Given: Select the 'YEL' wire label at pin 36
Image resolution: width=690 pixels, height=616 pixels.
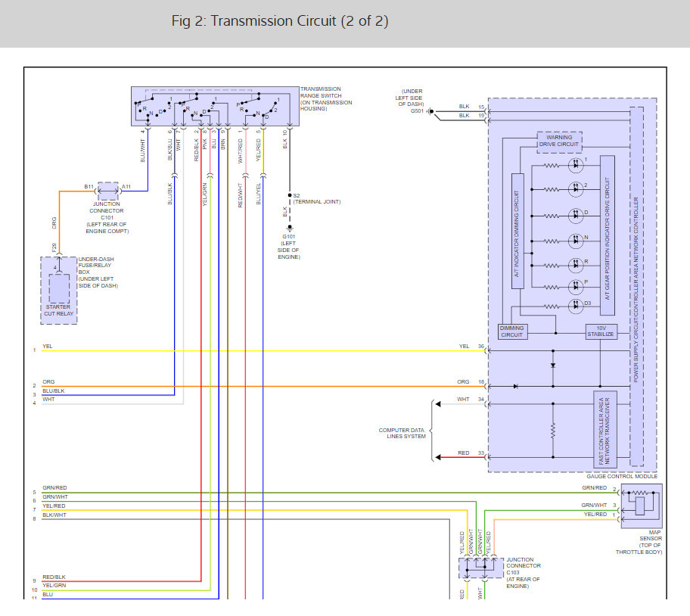Looking at the screenshot, I should pyautogui.click(x=465, y=347).
